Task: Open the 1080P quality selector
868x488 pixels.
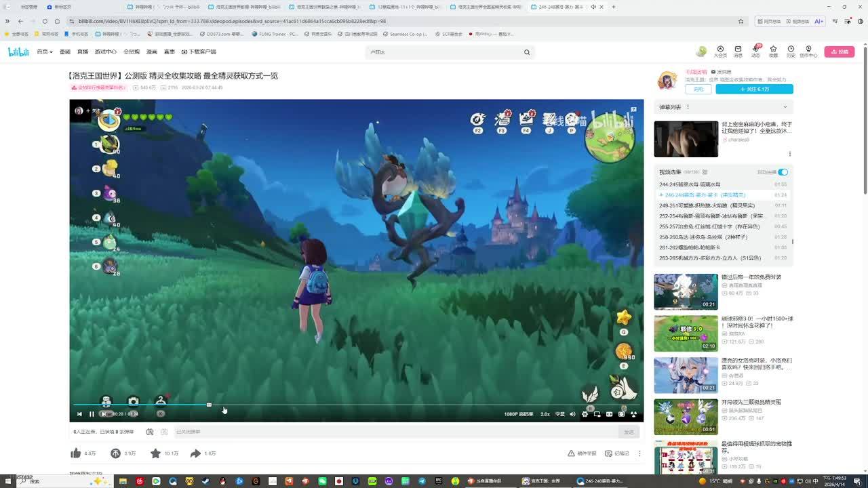Action: pyautogui.click(x=518, y=414)
